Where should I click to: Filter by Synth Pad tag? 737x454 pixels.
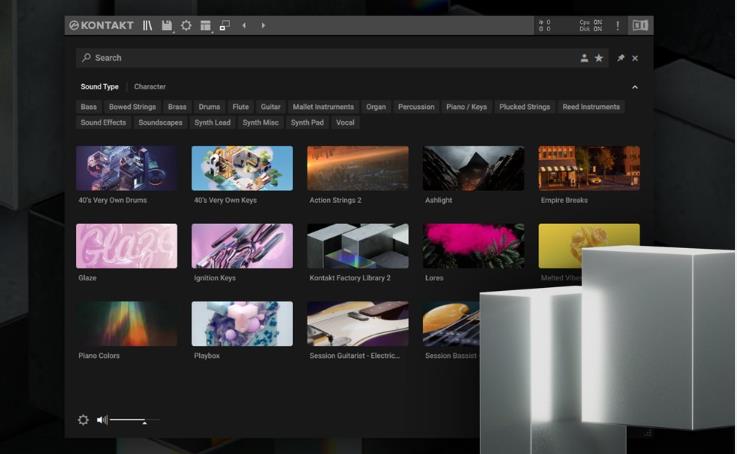click(307, 123)
